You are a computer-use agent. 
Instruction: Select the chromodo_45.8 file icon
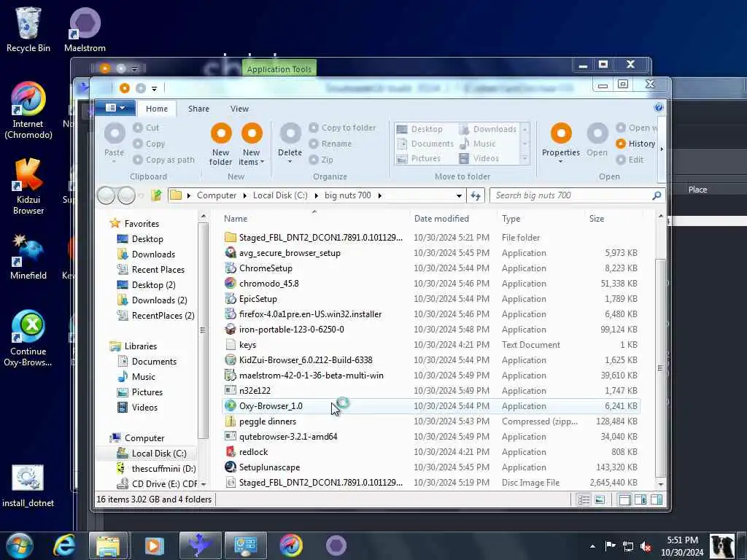231,283
